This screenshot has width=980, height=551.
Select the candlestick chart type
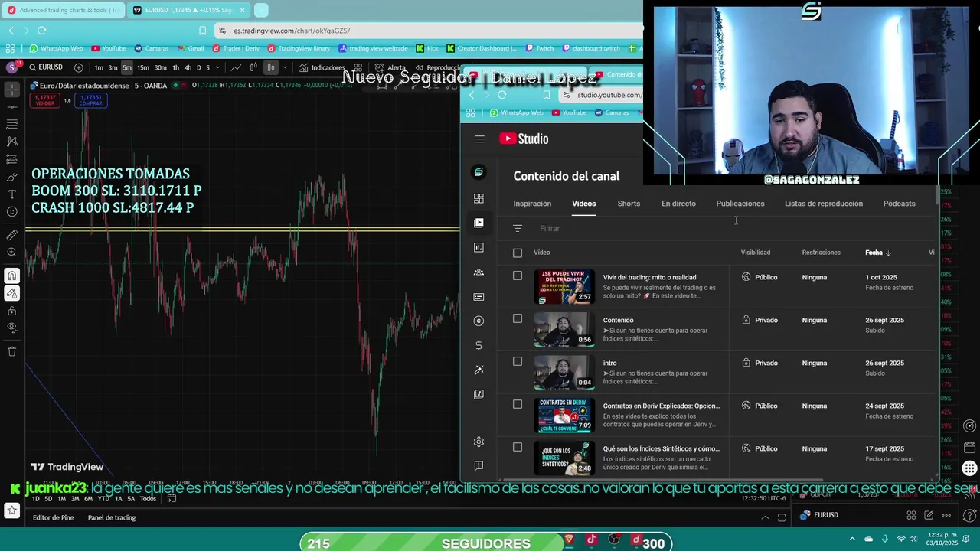[270, 67]
